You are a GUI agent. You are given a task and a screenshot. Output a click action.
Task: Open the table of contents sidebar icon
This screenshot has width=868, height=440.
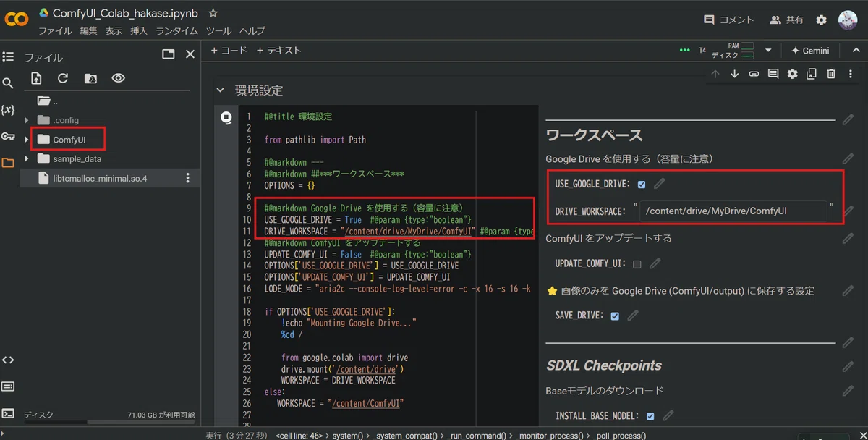point(8,56)
